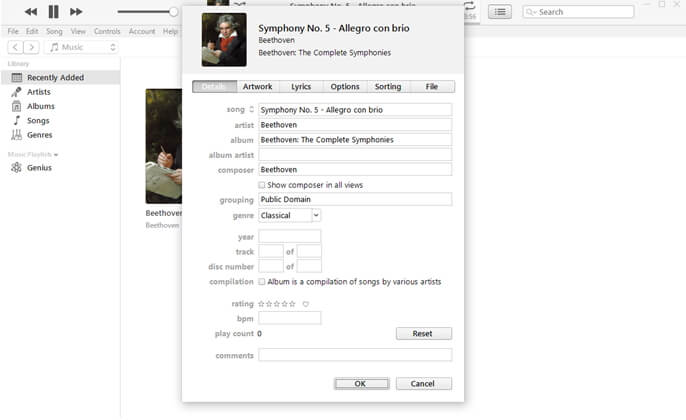Open the Account menu
Screen dimensions: 686x420
click(142, 32)
